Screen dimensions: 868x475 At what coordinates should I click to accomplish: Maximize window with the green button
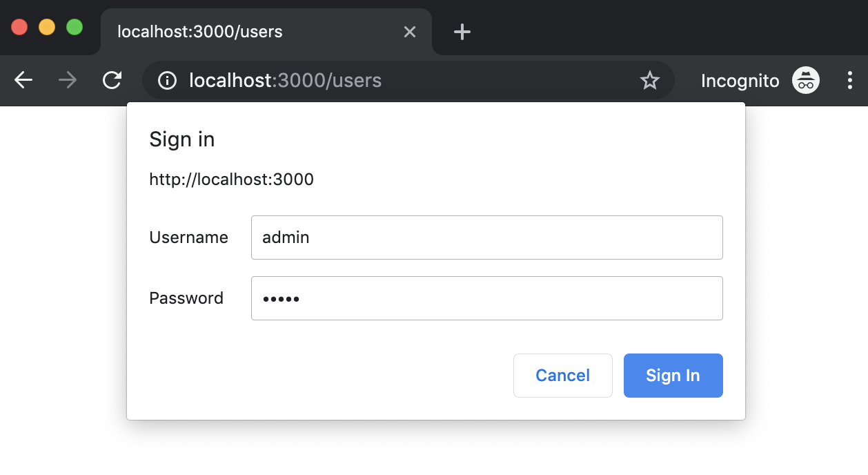click(75, 27)
